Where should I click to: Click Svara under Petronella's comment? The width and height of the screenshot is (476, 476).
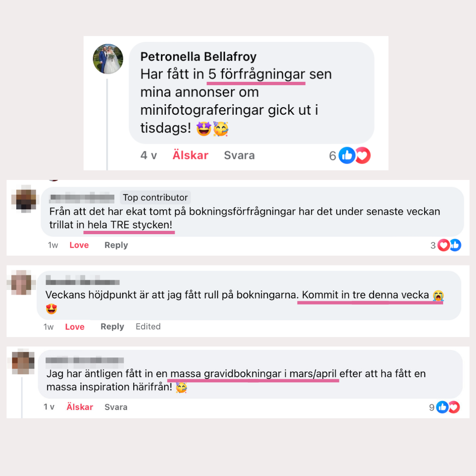point(239,155)
